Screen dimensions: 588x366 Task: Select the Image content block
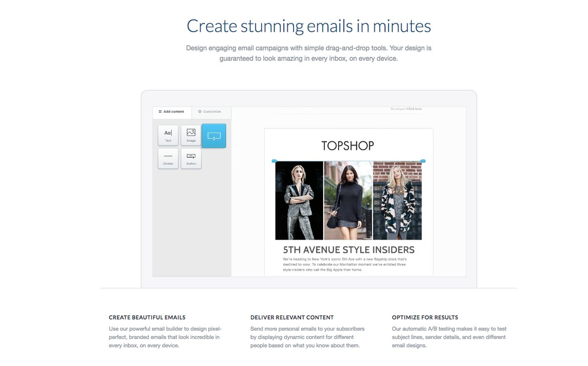[191, 135]
